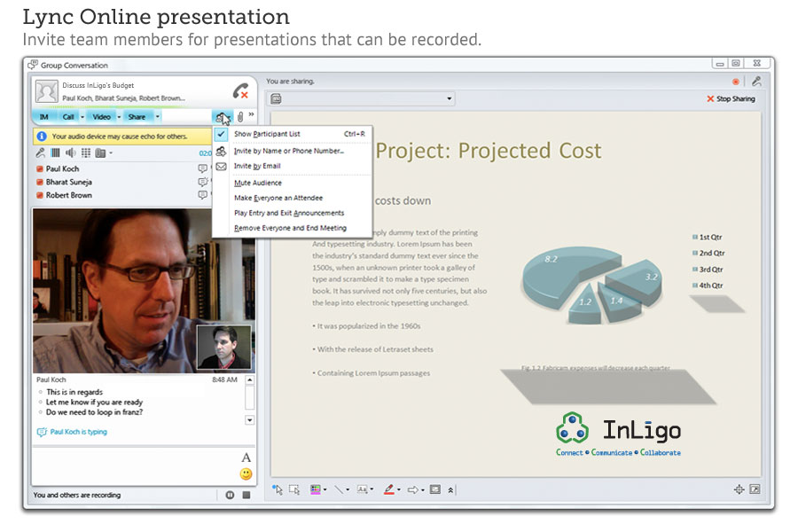Click the blue info icon in the echo warning
The height and width of the screenshot is (532, 798).
coord(42,137)
